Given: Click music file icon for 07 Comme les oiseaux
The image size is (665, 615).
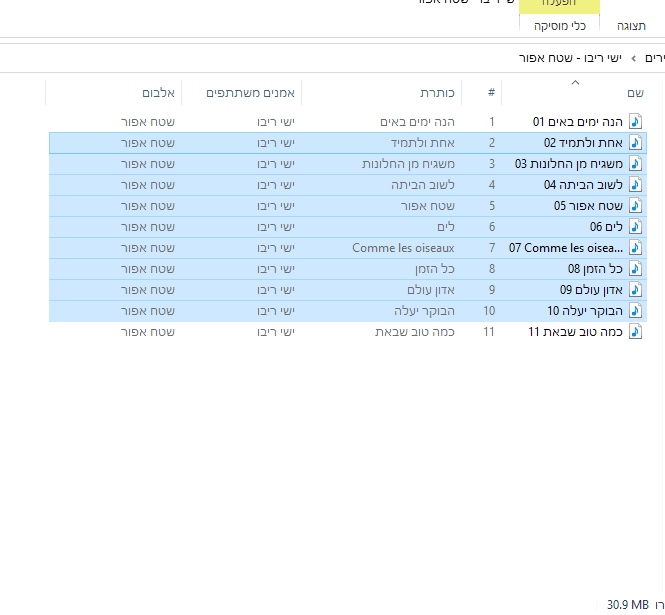Looking at the screenshot, I should click(635, 248).
